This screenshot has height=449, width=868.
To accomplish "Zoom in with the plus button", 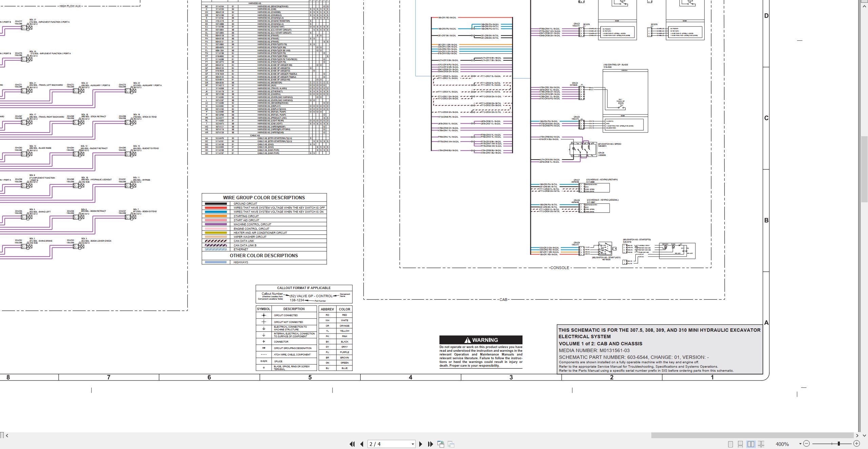I will point(856,444).
